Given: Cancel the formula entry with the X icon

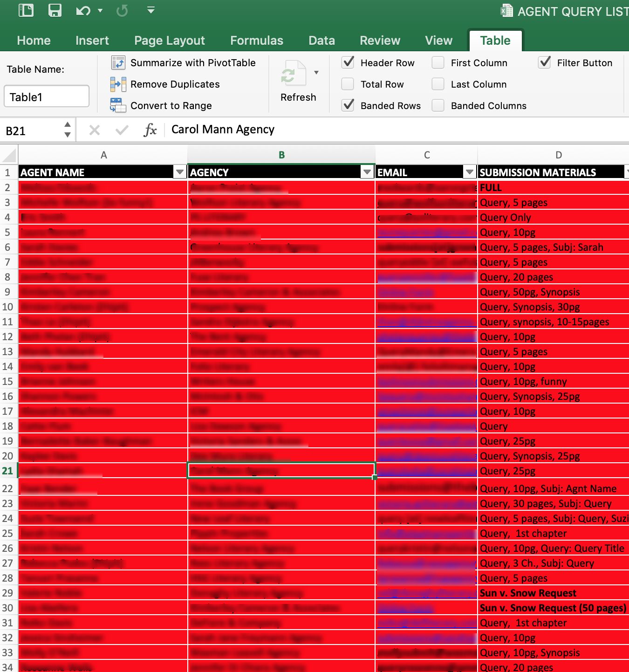Looking at the screenshot, I should tap(95, 130).
